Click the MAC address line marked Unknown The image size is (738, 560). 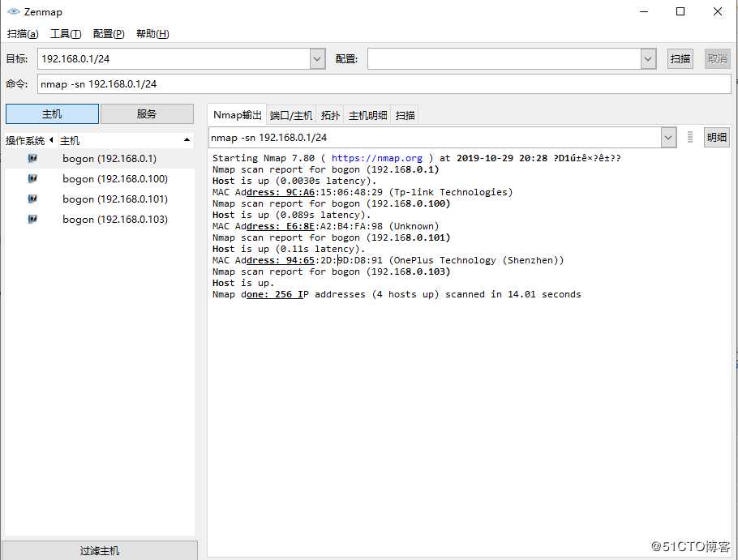click(x=326, y=226)
